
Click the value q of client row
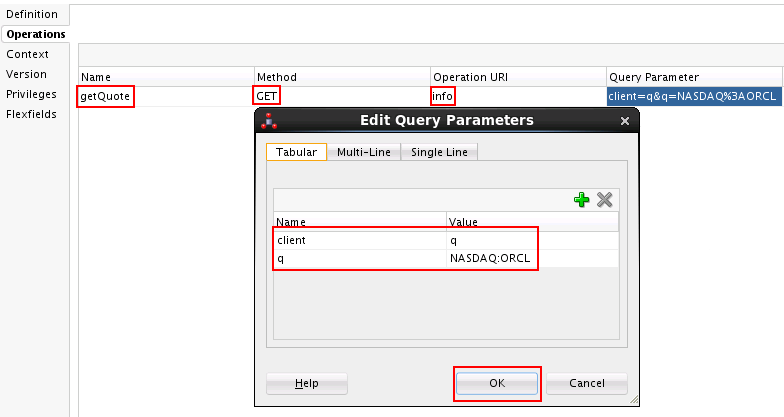click(532, 240)
